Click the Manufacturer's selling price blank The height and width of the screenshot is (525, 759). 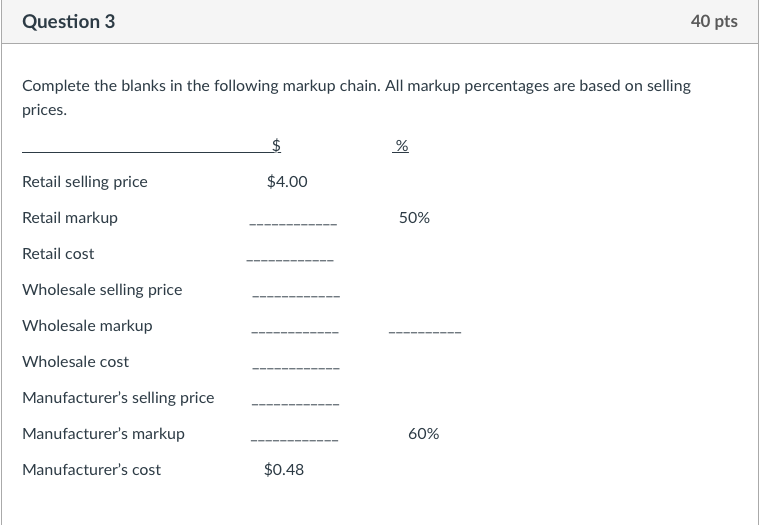coord(295,404)
